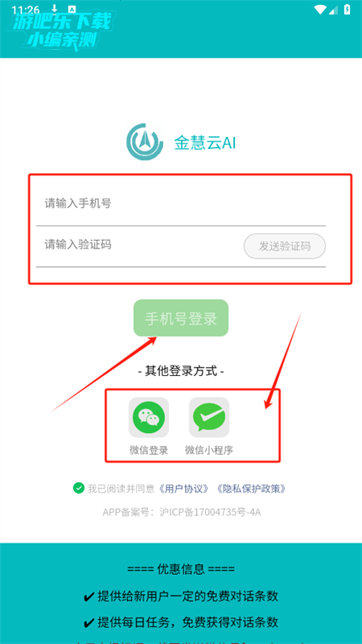The height and width of the screenshot is (644, 362).
Task: Uncheck the green agreement checkmark
Action: pos(78,489)
